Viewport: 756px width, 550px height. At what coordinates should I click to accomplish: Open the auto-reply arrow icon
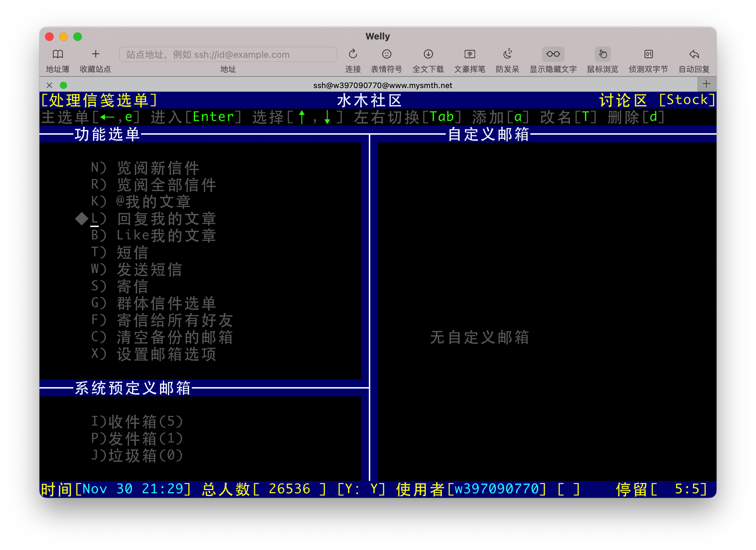[x=694, y=54]
